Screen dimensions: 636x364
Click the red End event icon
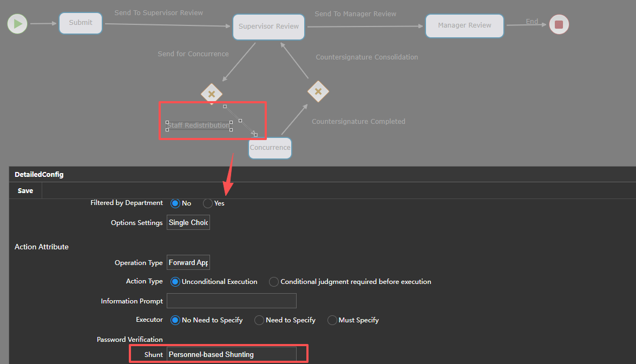[x=559, y=24]
